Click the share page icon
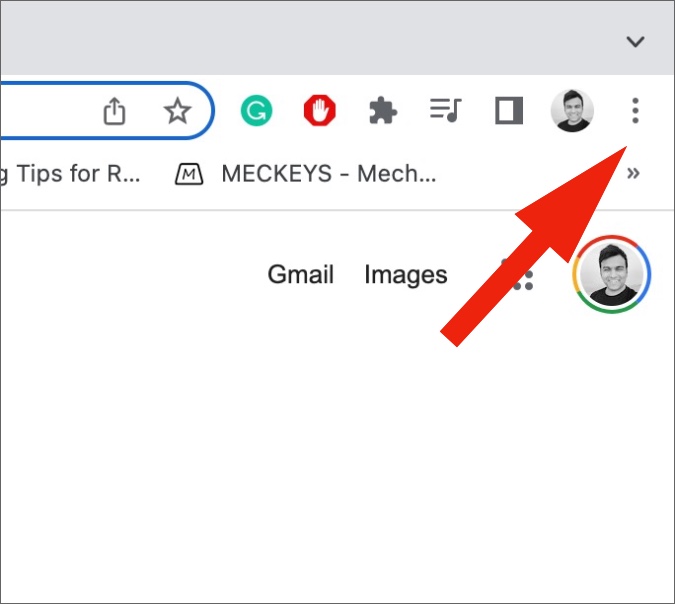This screenshot has width=675, height=604. click(x=115, y=111)
